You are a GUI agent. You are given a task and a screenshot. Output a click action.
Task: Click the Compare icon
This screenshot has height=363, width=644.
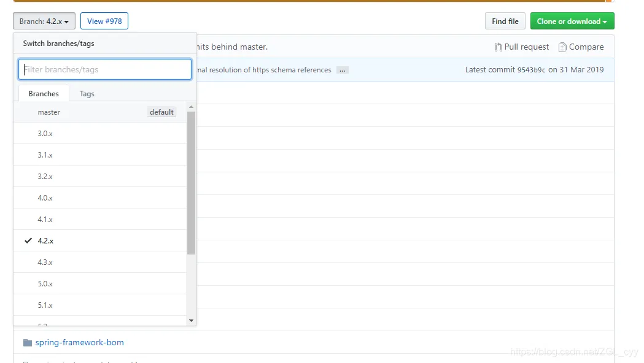(562, 47)
